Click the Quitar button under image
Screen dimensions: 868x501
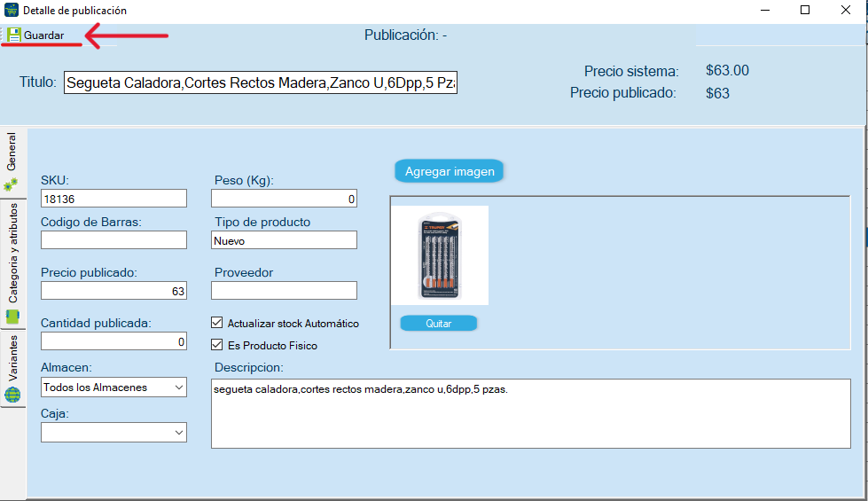tap(438, 324)
